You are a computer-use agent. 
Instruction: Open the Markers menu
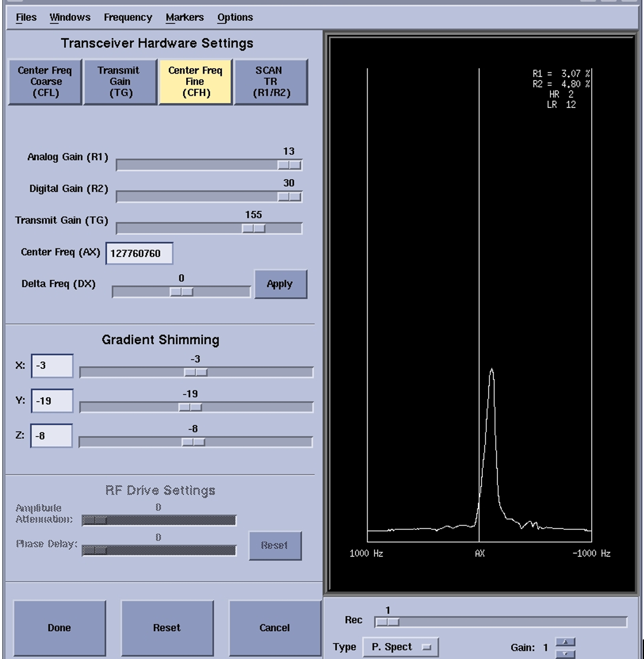[184, 18]
